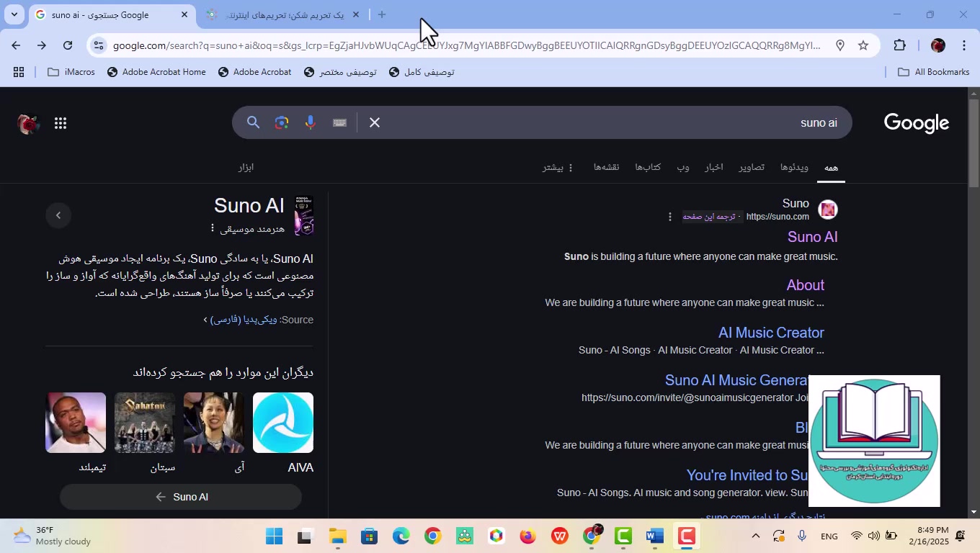Screen dimensions: 980x553
Task: Open the Wikipedia Farsi source link
Action: (x=244, y=320)
